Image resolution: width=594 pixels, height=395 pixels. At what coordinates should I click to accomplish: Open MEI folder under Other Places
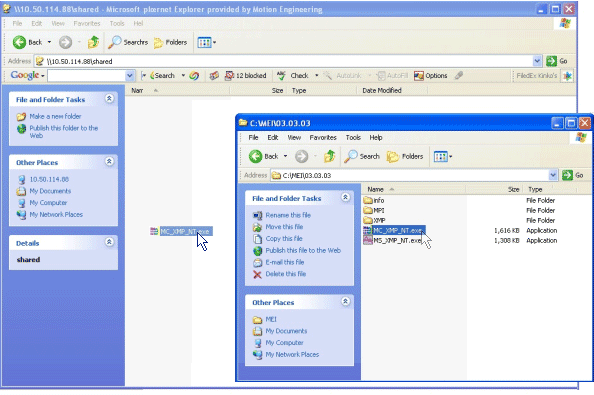point(271,319)
